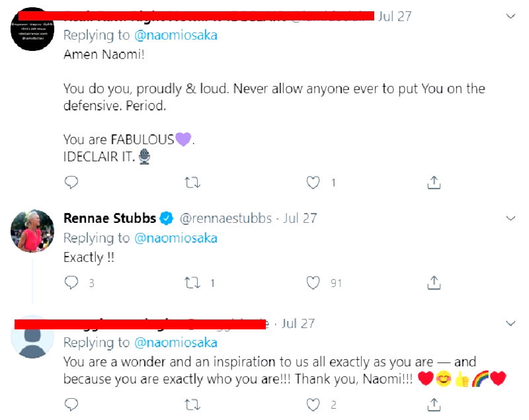Share the wonder and inspiration tweet

434,403
